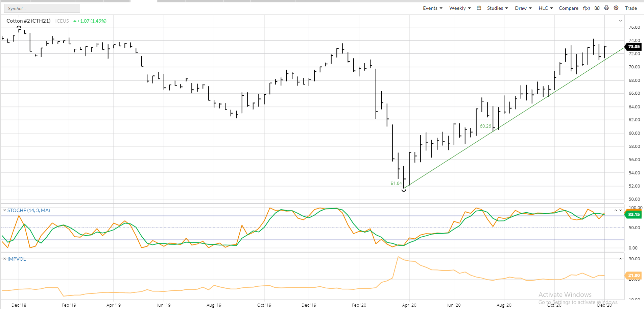Click the green up-arrow beside +1.07 (1.49%)

click(75, 21)
